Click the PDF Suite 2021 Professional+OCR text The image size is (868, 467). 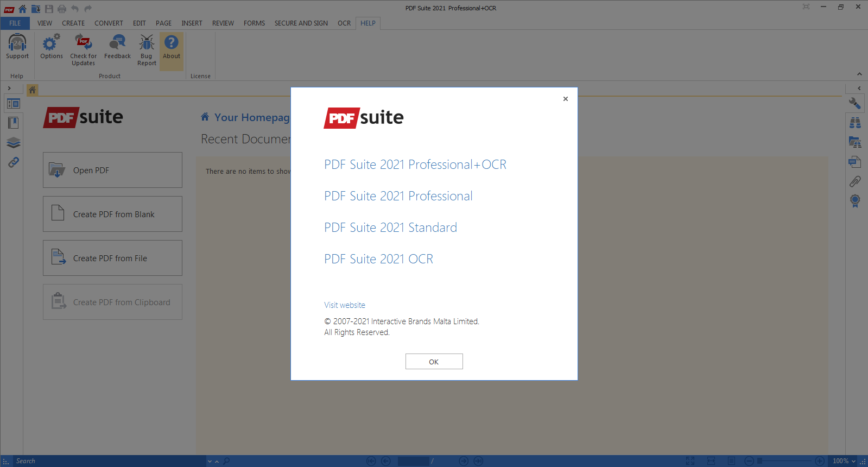tap(415, 165)
